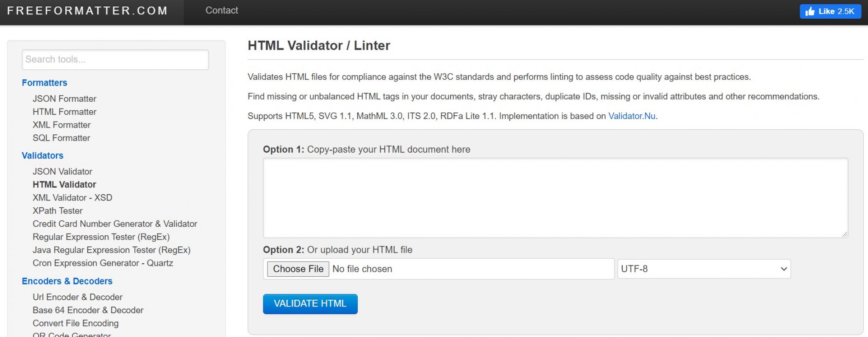
Task: Go to Base 64 Encoder & Decoder
Action: (x=88, y=311)
